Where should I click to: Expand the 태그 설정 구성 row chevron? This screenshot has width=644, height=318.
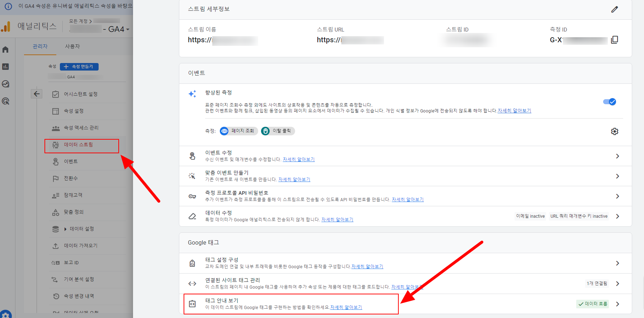[617, 263]
